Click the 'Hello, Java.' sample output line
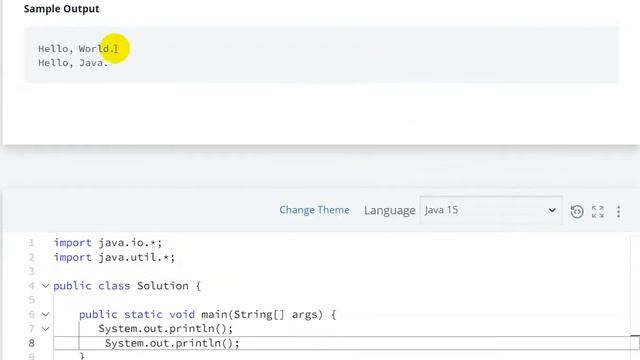 click(x=73, y=63)
